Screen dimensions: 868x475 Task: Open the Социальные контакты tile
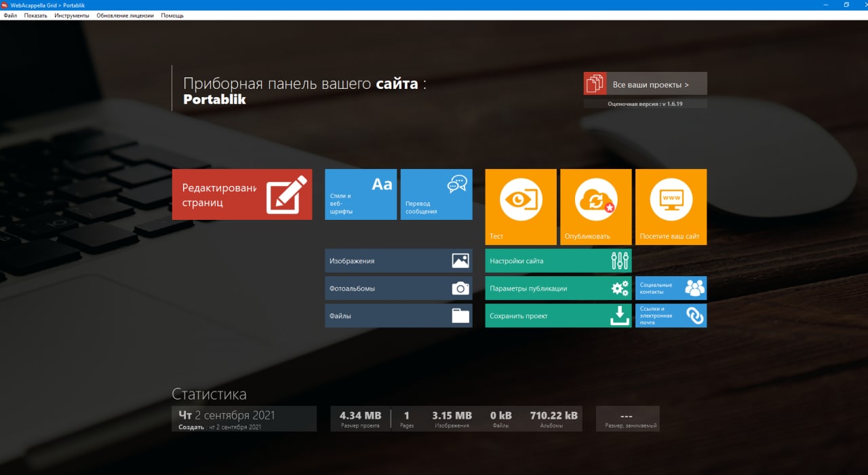[671, 288]
